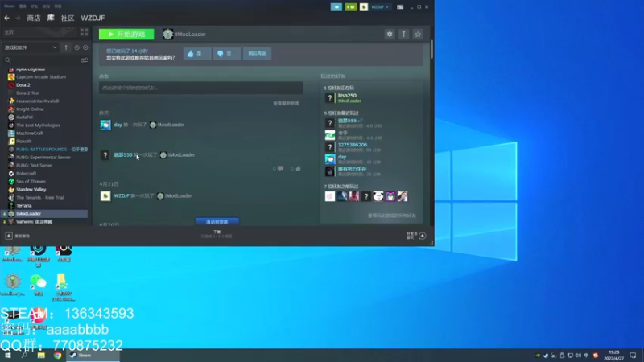The image size is (644, 362).
Task: Select Capcom Arcade Stadium in library list
Action: [x=41, y=76]
